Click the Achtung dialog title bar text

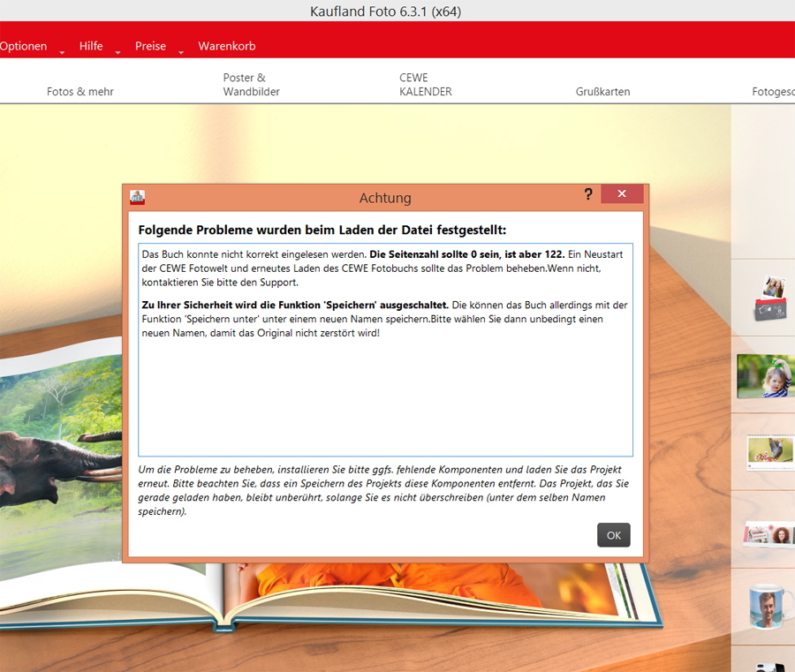pos(385,198)
